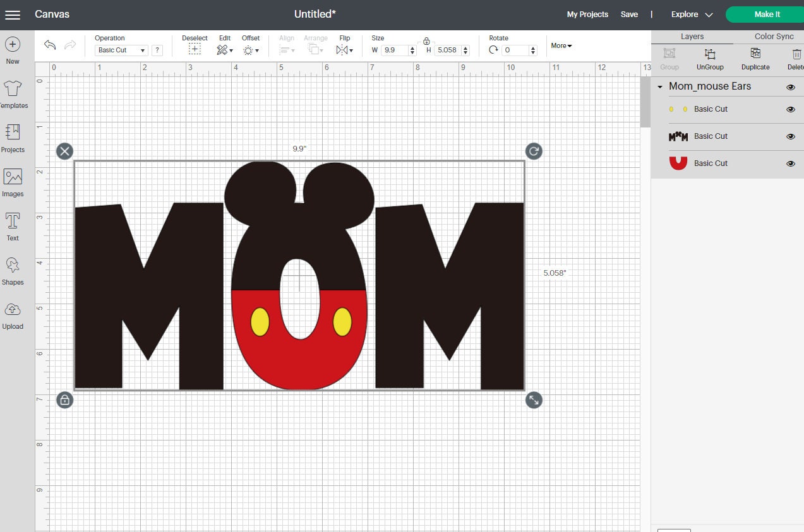Click the Make It button
Screen dimensions: 804x532
[x=767, y=14]
